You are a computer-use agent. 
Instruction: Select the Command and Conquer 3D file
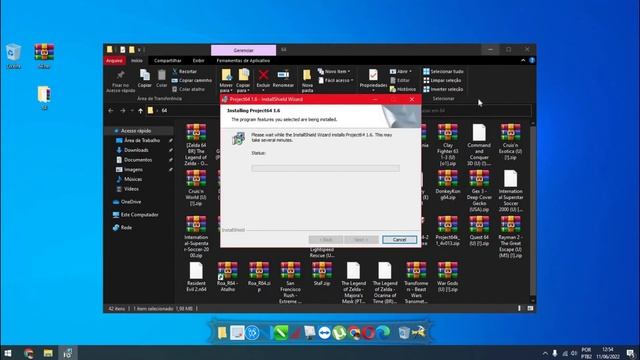pyautogui.click(x=479, y=144)
